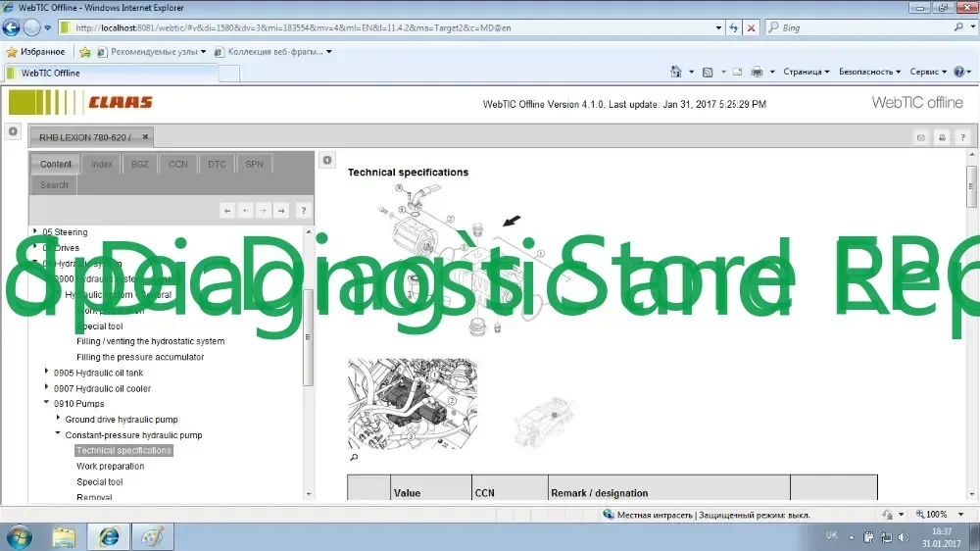Screen dimensions: 980x551
Task: Go to first page using leftmost tree arrow
Action: coord(227,211)
